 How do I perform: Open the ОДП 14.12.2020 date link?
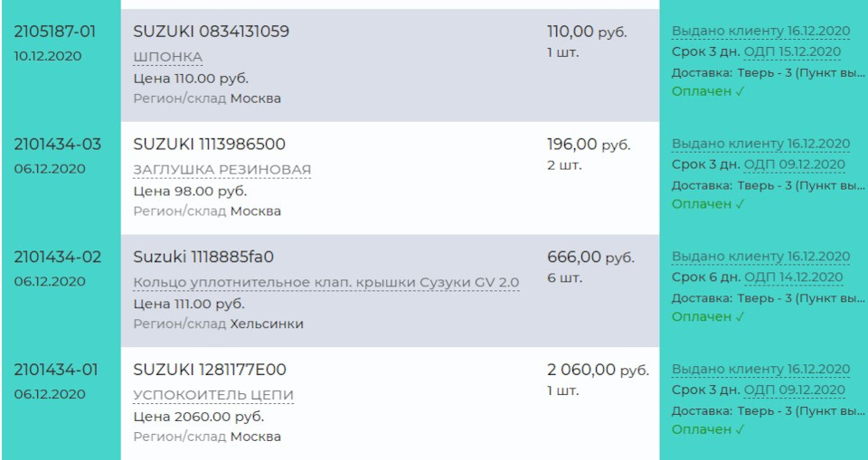795,277
